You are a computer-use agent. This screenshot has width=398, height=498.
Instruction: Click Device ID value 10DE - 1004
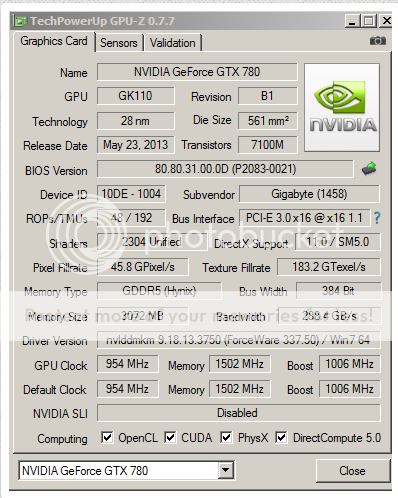pyautogui.click(x=131, y=194)
